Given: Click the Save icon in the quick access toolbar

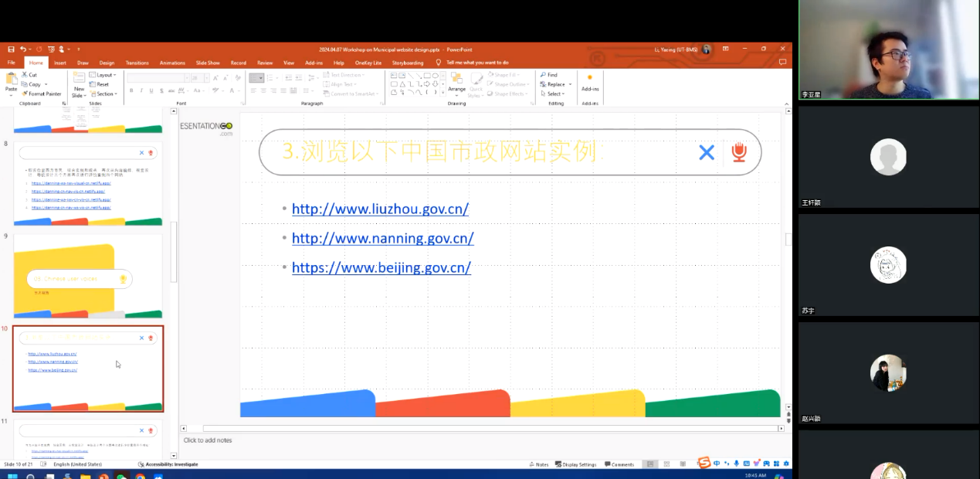Looking at the screenshot, I should coord(11,49).
